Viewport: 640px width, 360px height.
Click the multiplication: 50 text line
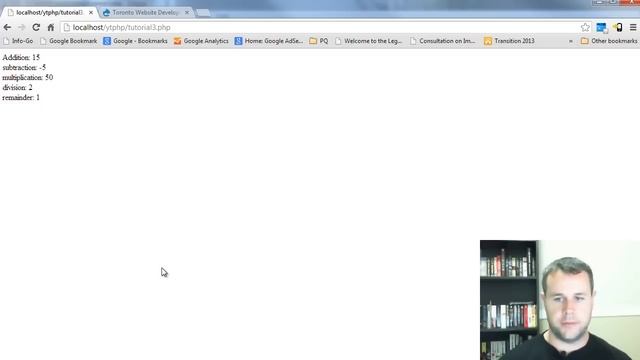coord(28,78)
